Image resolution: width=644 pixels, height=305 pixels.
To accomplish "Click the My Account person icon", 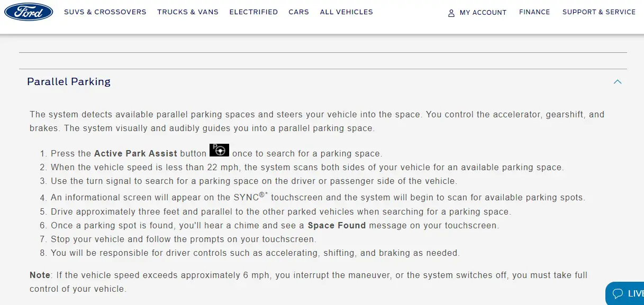I will (x=451, y=13).
